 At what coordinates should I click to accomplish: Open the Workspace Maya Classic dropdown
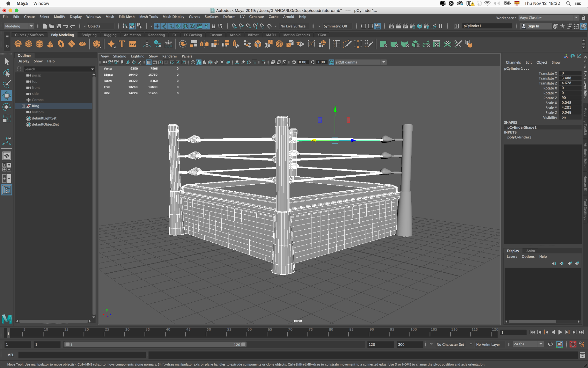tap(549, 18)
